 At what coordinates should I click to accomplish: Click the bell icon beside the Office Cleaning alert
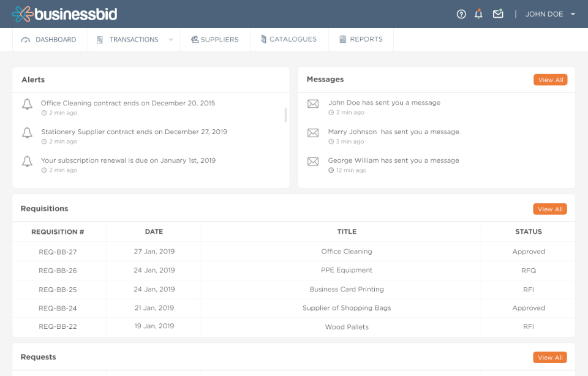27,105
